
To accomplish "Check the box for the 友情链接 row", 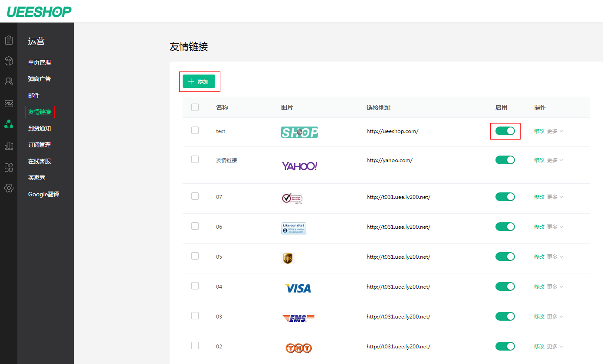I will 195,159.
